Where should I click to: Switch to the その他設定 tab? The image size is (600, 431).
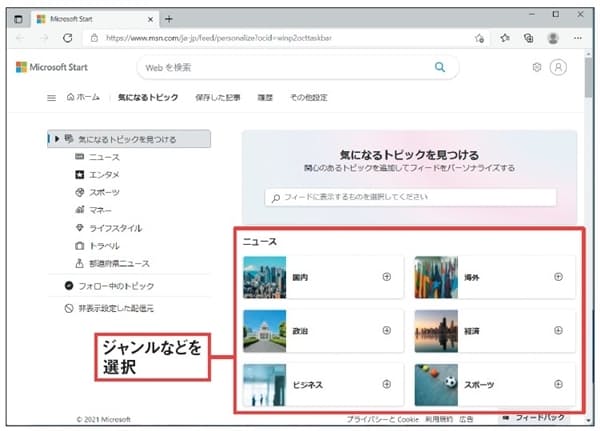(x=308, y=98)
